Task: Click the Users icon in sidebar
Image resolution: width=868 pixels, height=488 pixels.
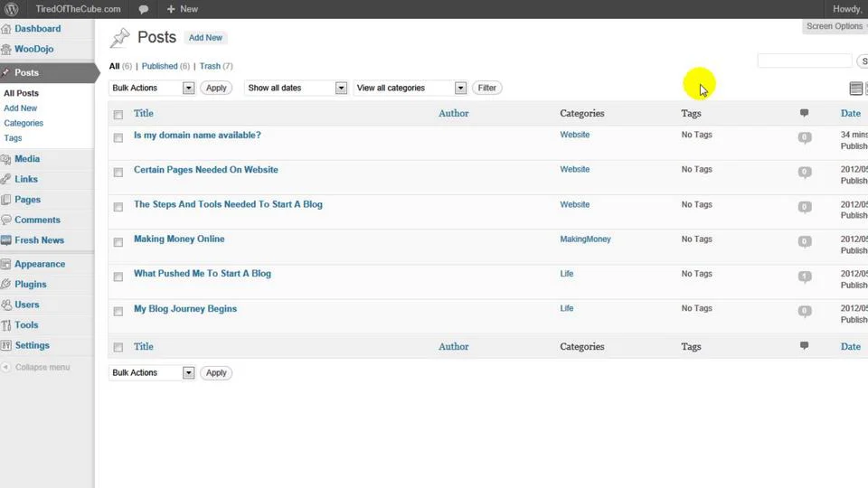Action: coord(6,305)
